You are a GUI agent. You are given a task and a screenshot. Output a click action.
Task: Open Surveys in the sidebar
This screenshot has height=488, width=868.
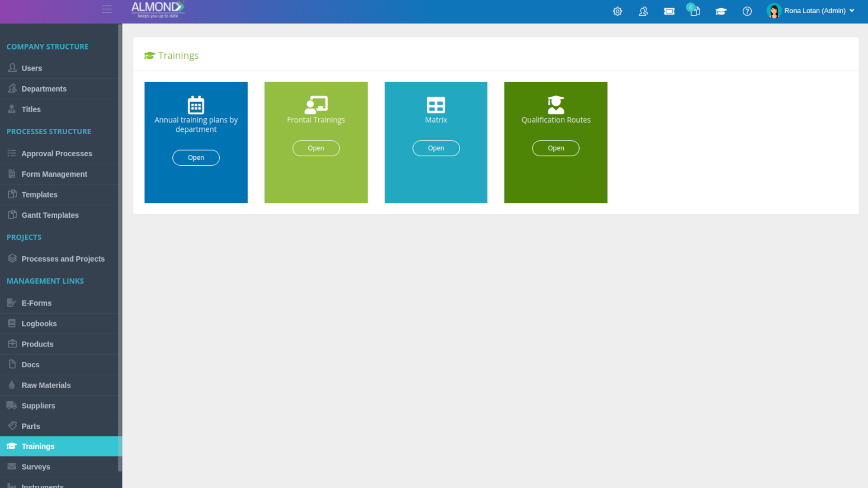(x=59, y=467)
